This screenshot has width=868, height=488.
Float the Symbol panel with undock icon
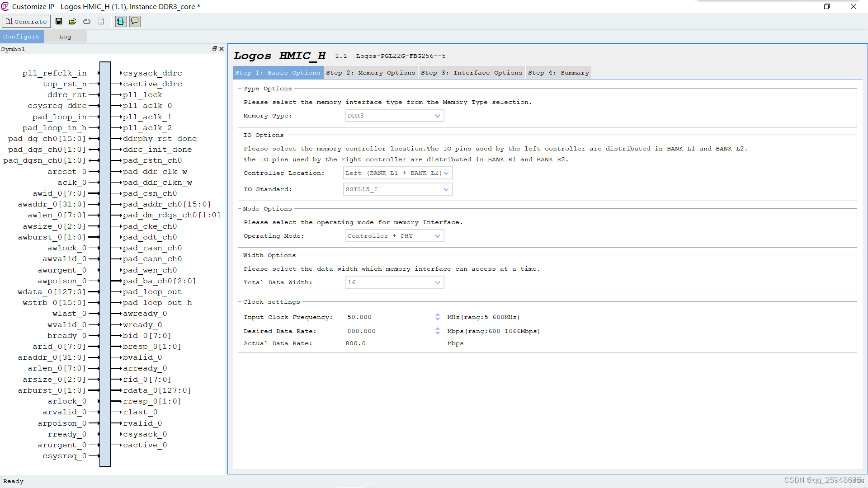[x=215, y=49]
